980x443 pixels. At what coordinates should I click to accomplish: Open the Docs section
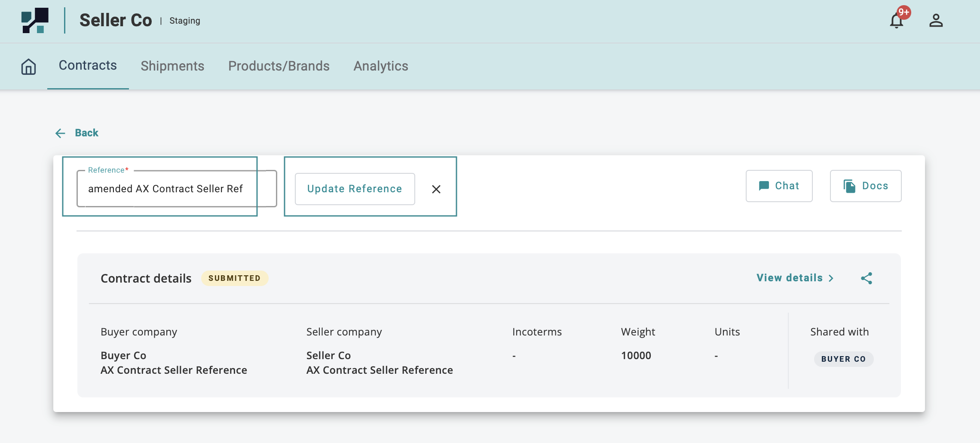[x=865, y=186]
